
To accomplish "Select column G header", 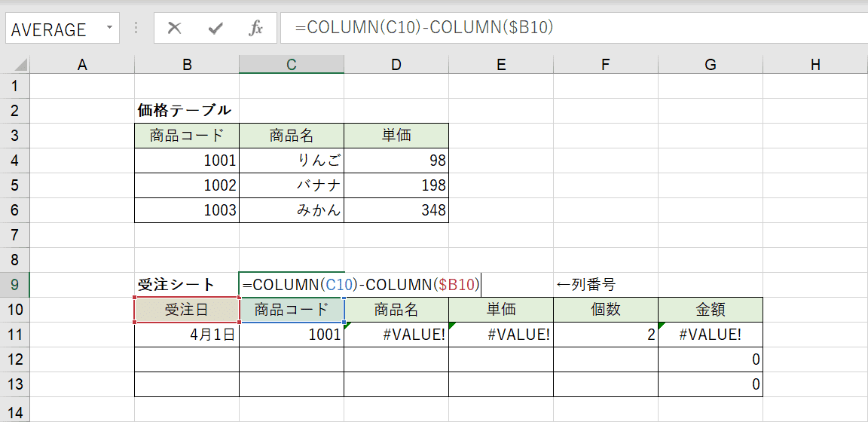I will [711, 66].
